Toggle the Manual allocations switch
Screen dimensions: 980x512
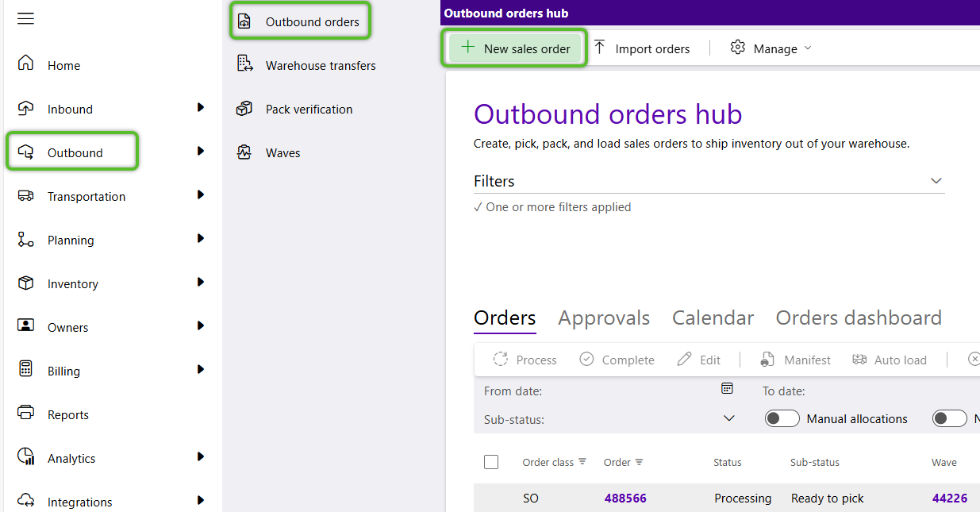click(782, 418)
